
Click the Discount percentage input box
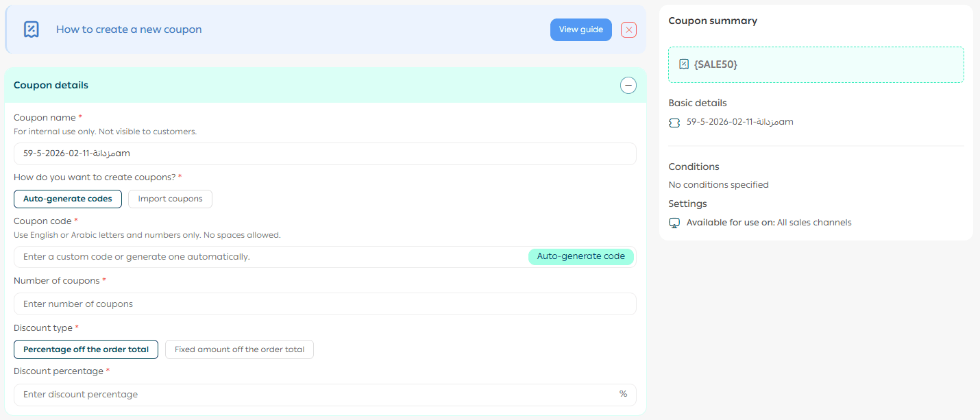click(315, 395)
